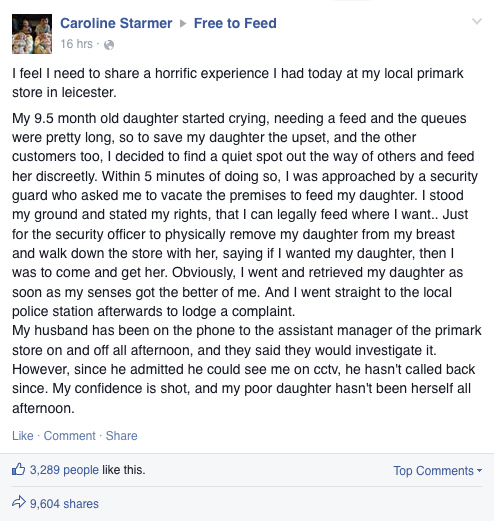Go to the Free to Feed group
This screenshot has width=494, height=521.
235,23
